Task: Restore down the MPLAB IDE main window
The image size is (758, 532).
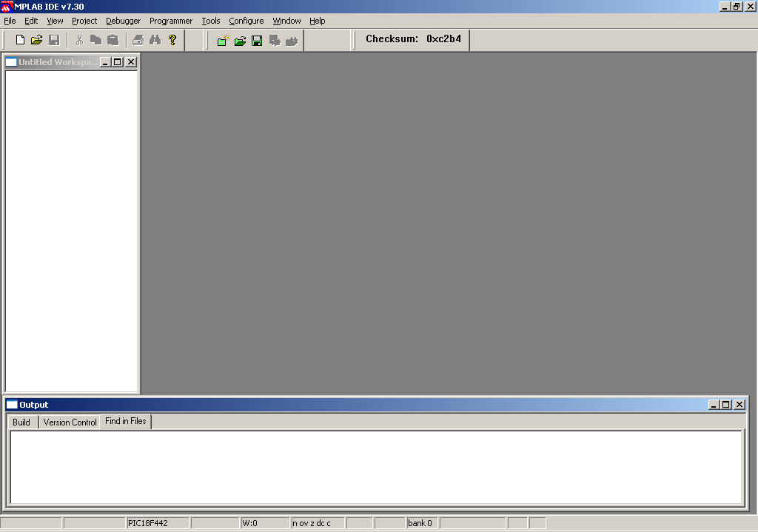Action: click(x=737, y=7)
